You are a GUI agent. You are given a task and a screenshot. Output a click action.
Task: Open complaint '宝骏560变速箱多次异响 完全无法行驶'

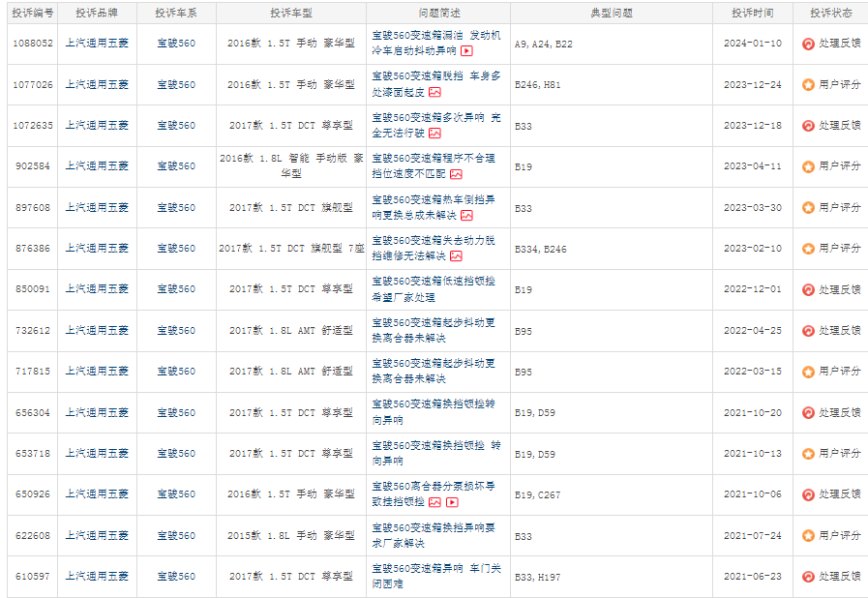tap(436, 125)
